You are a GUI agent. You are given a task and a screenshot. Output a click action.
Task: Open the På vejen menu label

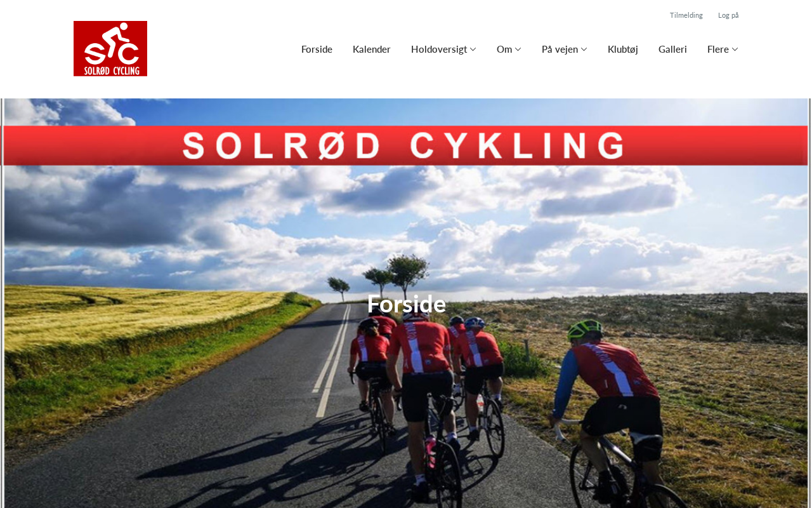click(x=560, y=49)
